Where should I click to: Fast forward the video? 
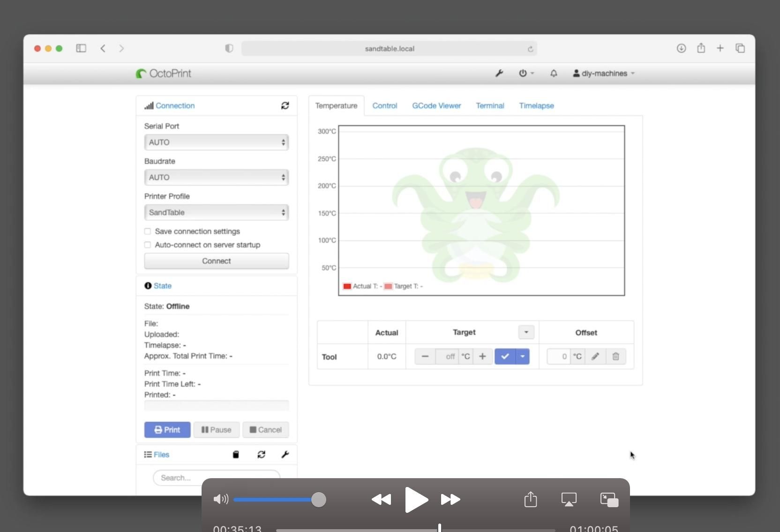450,500
